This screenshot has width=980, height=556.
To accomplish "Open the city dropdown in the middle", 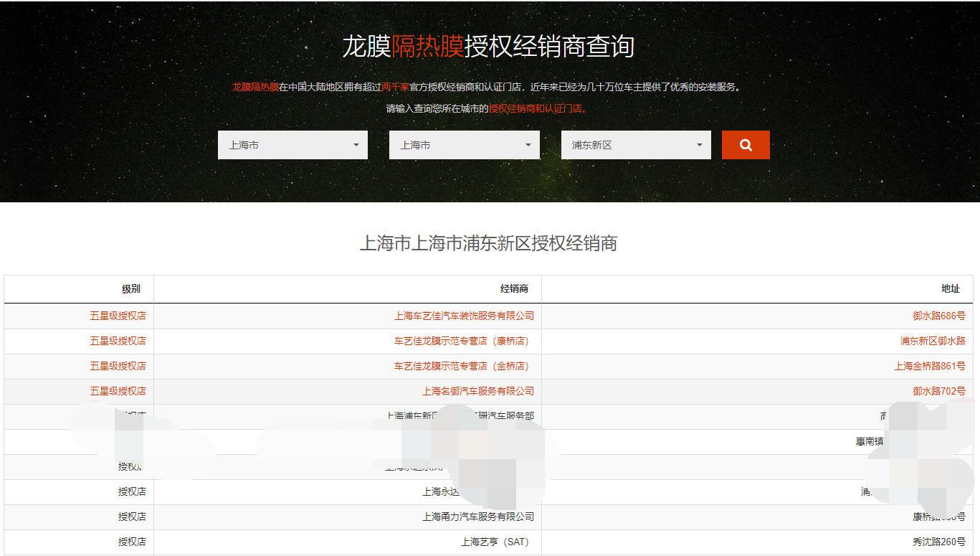I will point(464,144).
